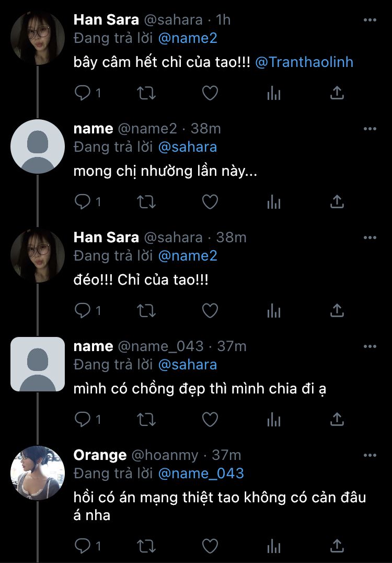Reply to name_043's 'chồng đẹp' tweet
Image resolution: width=392 pixels, height=563 pixels.
(83, 420)
